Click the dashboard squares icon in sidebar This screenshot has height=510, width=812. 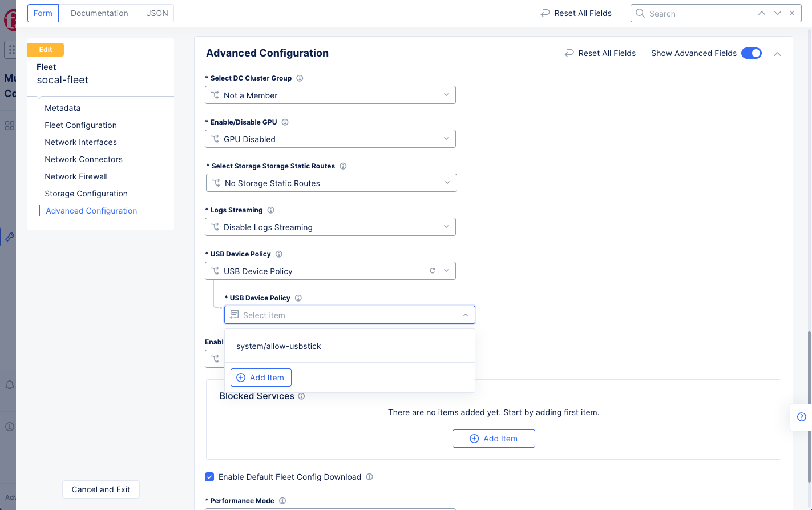click(10, 126)
